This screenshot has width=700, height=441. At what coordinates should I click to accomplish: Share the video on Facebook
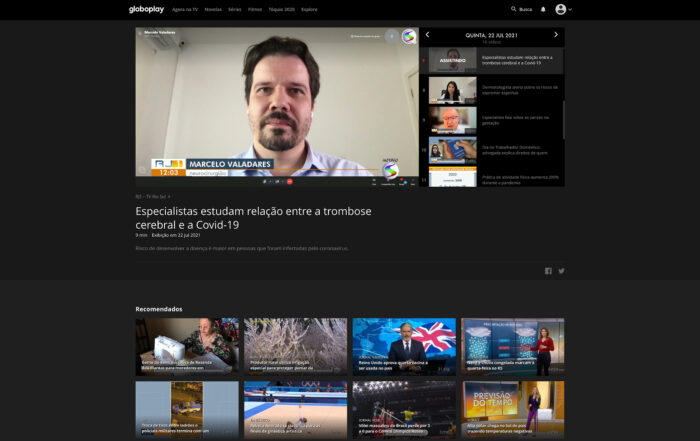(548, 271)
